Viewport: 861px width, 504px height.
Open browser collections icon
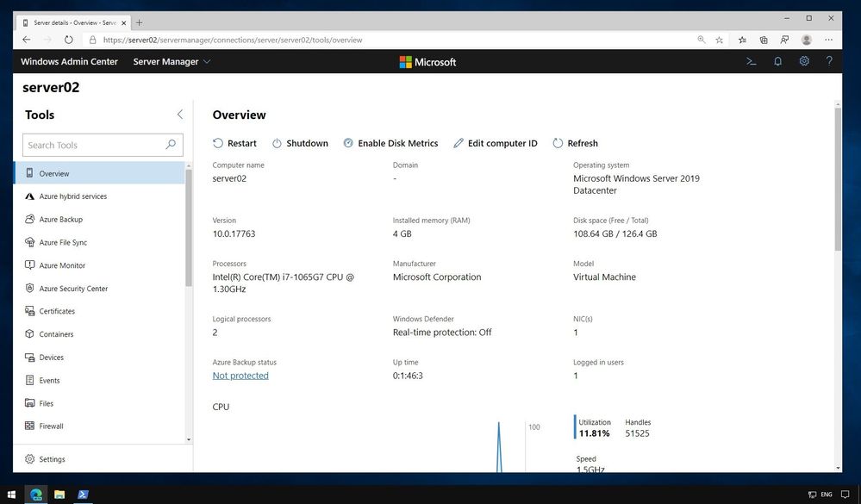click(764, 40)
